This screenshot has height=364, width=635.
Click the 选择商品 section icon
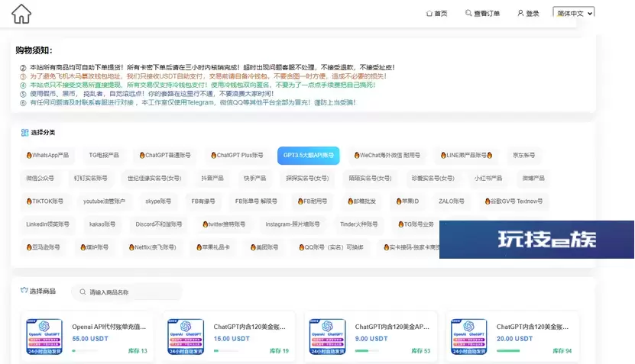pyautogui.click(x=24, y=290)
